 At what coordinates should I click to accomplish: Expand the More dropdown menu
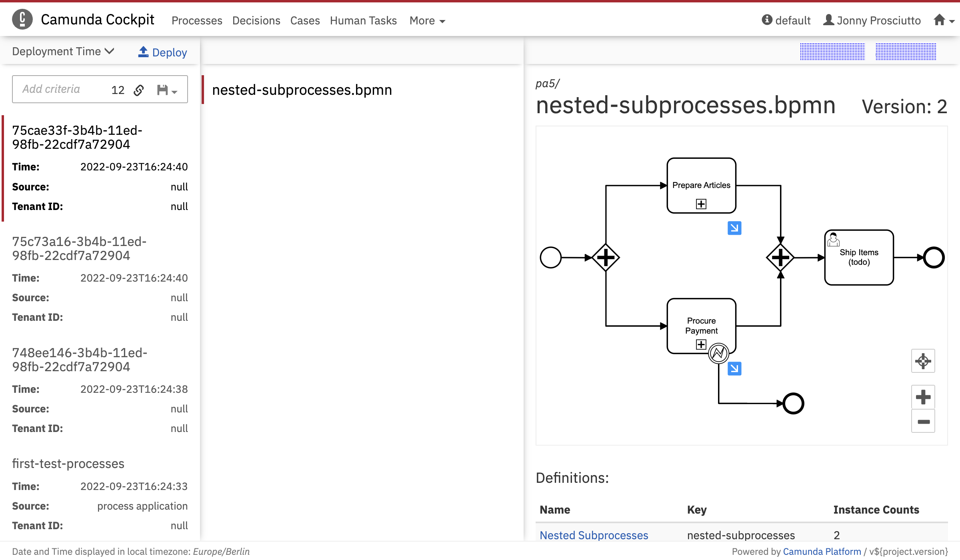point(427,20)
